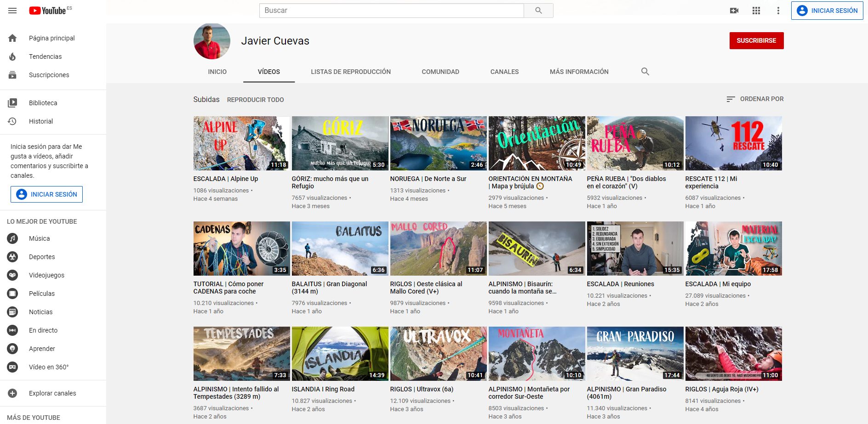The height and width of the screenshot is (424, 868).
Task: Open the Rescate 112 video thumbnail
Action: (x=733, y=143)
